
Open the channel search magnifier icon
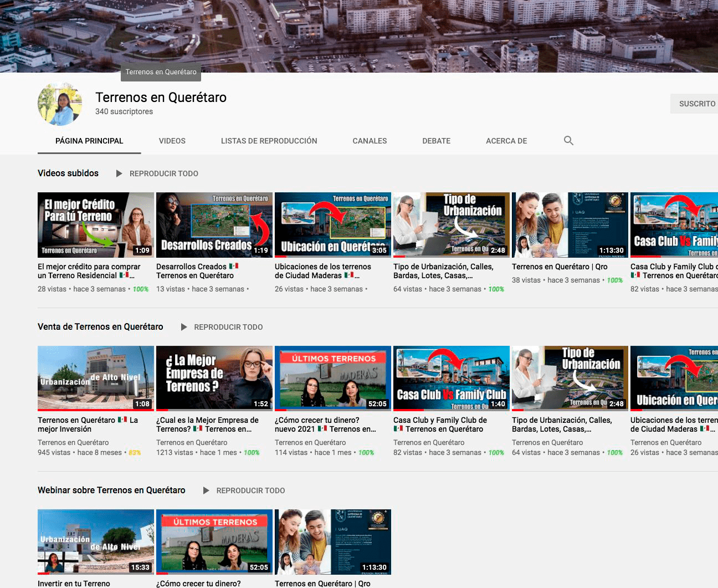tap(568, 141)
